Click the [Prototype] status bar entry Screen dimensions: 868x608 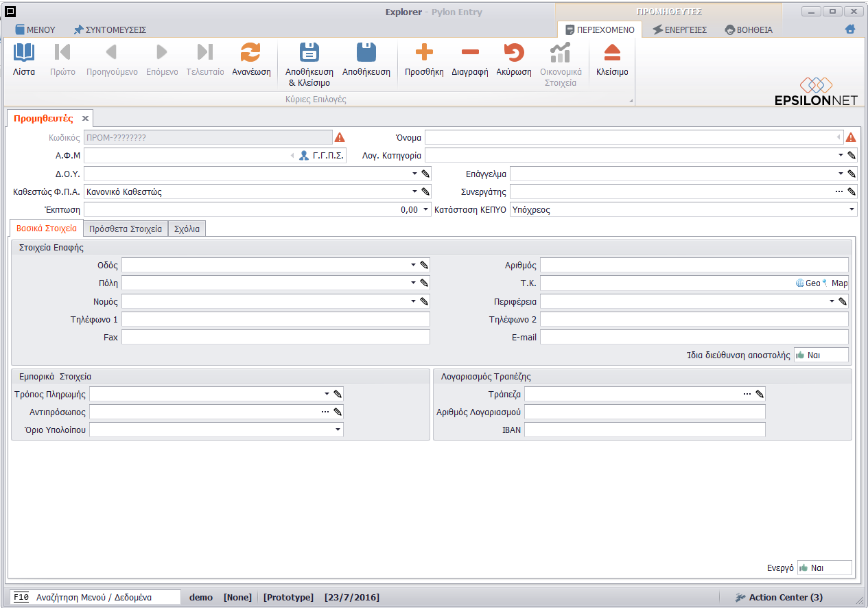tap(288, 597)
